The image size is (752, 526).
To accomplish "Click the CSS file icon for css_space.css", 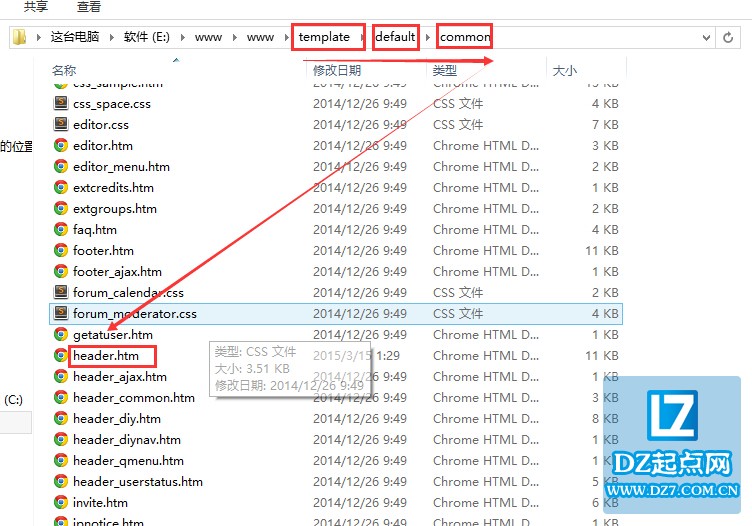I will pos(61,104).
